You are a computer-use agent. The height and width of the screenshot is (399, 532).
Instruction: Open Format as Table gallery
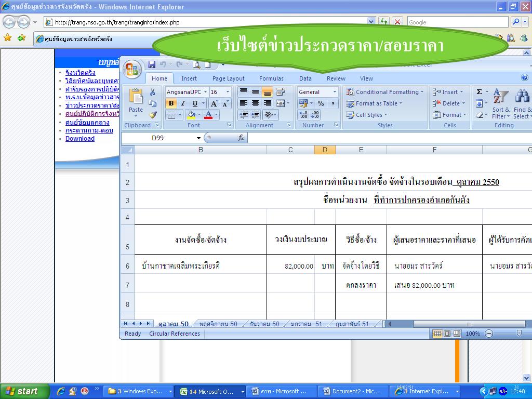coord(374,103)
